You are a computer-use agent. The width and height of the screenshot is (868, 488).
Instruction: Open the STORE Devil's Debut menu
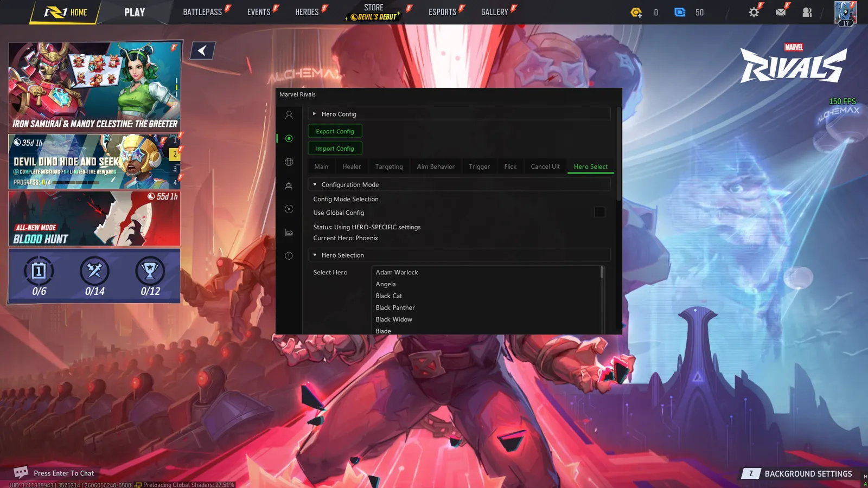coord(374,12)
